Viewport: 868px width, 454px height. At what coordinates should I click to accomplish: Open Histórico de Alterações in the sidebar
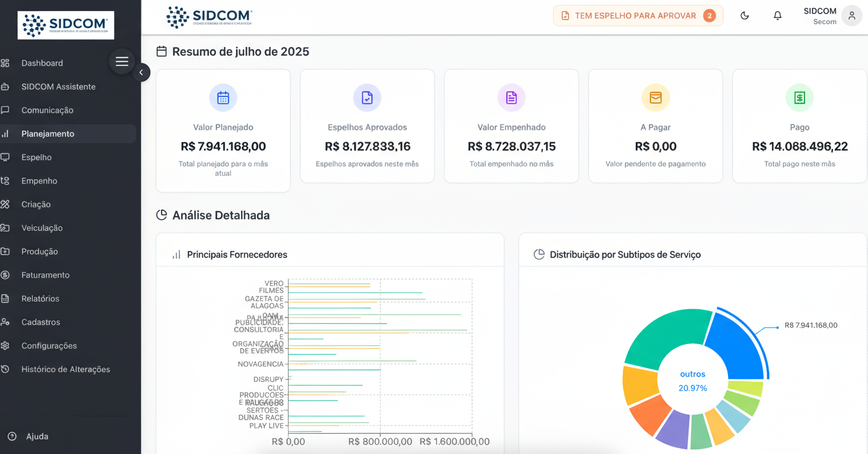(65, 369)
